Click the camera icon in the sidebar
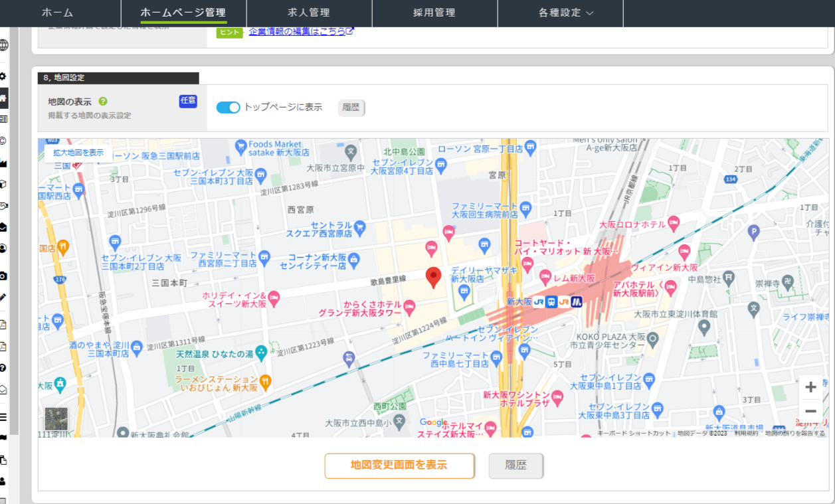The height and width of the screenshot is (504, 835). [x=3, y=276]
